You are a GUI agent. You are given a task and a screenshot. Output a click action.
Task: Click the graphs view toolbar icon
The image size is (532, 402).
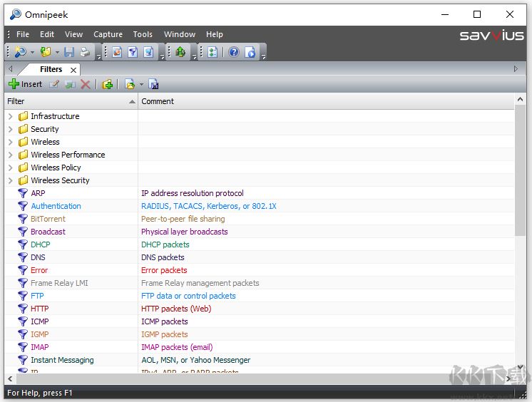click(117, 52)
